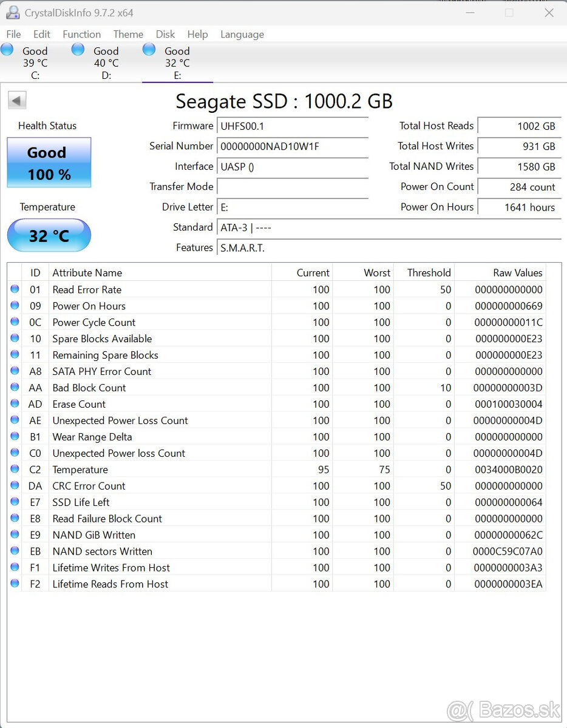Click the 32 °C temperature button
This screenshot has height=728, width=567.
49,235
